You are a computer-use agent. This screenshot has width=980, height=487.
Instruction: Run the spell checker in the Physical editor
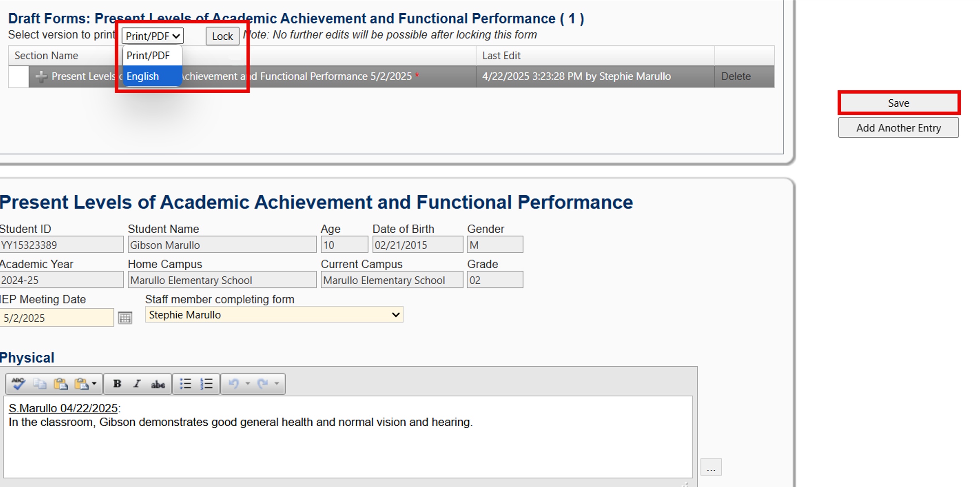point(18,384)
